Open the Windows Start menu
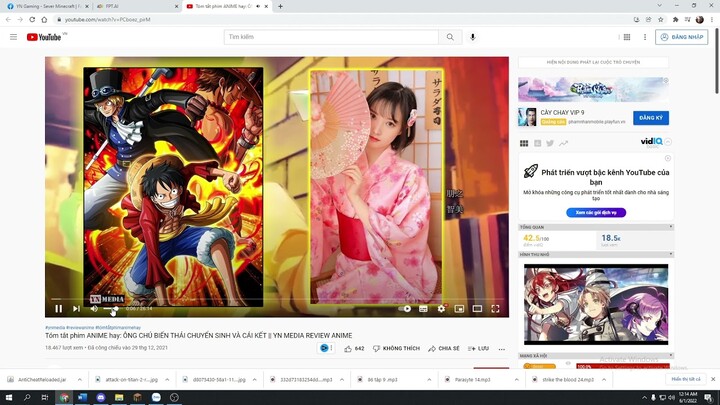This screenshot has height=405, width=720. (x=9, y=397)
